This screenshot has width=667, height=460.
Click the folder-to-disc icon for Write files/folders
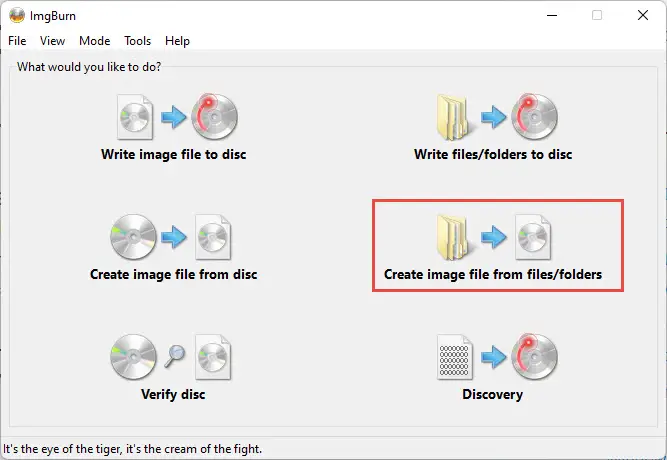click(497, 117)
